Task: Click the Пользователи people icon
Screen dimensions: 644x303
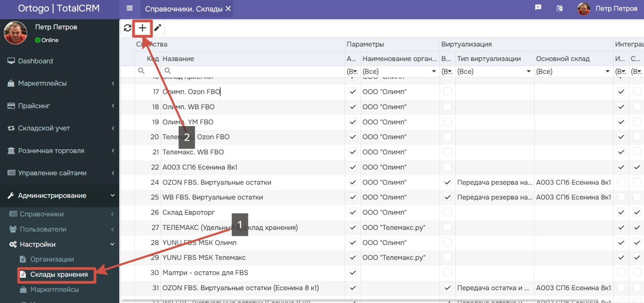Action: tap(13, 229)
